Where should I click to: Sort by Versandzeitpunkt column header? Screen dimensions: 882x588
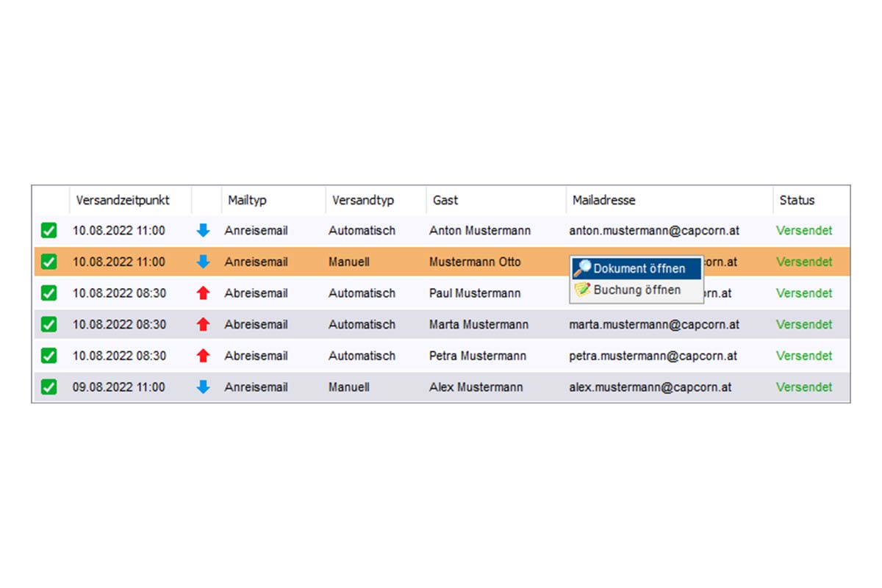[123, 200]
